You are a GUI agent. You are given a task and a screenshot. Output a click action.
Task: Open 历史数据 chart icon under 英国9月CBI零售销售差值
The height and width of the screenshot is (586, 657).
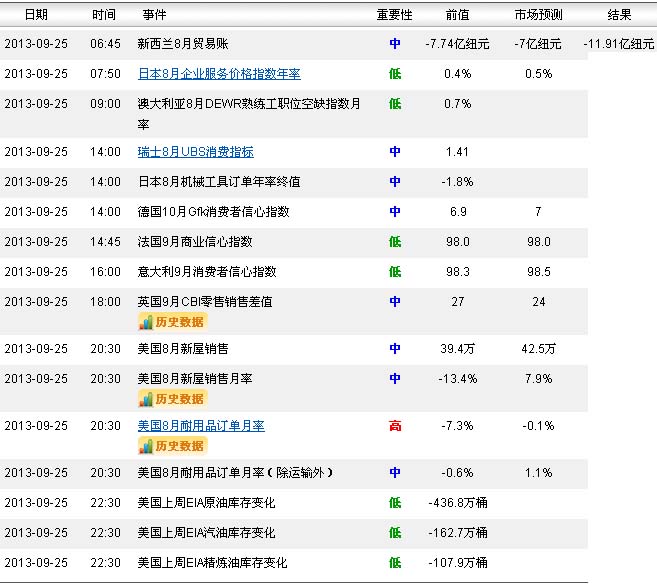172,322
